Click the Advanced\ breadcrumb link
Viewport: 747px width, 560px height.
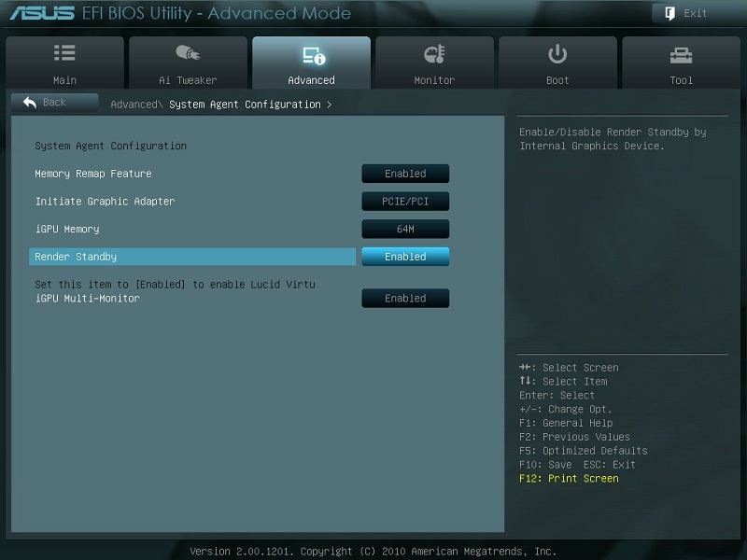pos(136,105)
